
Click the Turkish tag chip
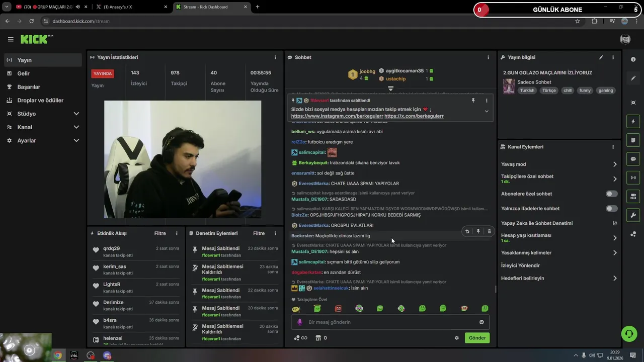tap(527, 90)
